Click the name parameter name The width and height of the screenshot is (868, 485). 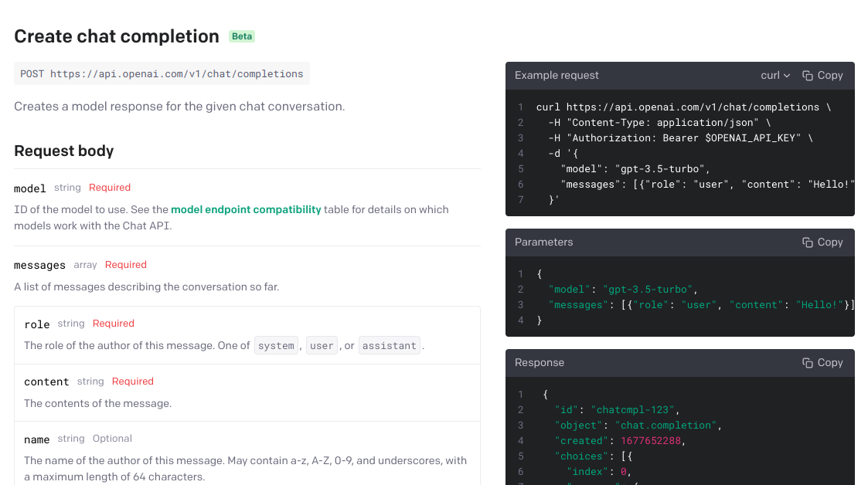[36, 439]
